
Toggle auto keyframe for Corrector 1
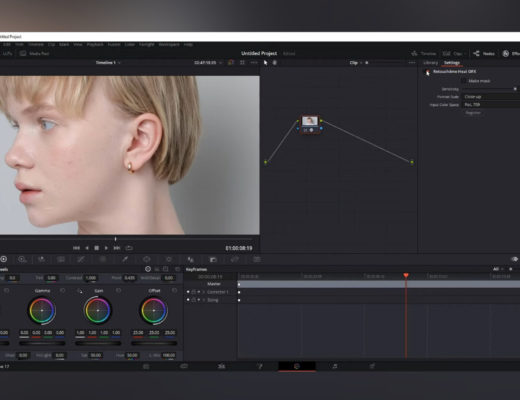point(199,292)
